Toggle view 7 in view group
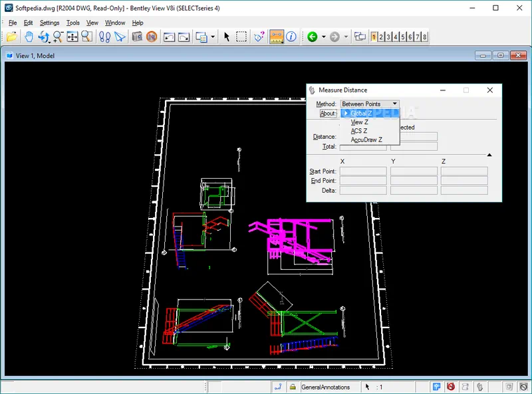The width and height of the screenshot is (532, 394). [418, 37]
